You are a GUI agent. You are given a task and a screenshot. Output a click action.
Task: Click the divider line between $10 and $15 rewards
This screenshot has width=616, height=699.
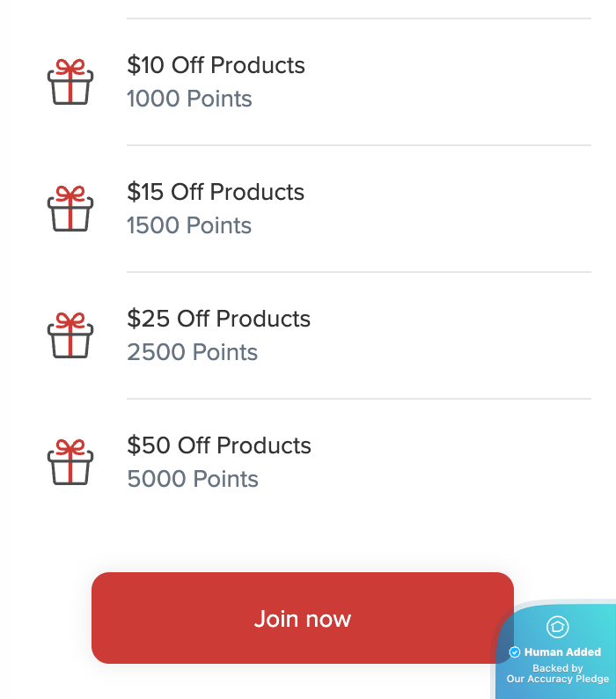click(359, 145)
